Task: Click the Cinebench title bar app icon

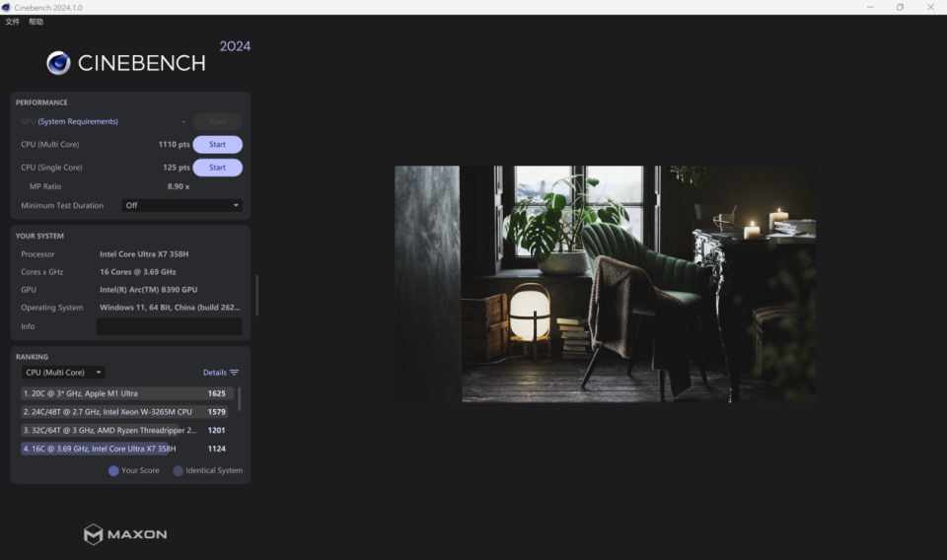Action: point(6,7)
